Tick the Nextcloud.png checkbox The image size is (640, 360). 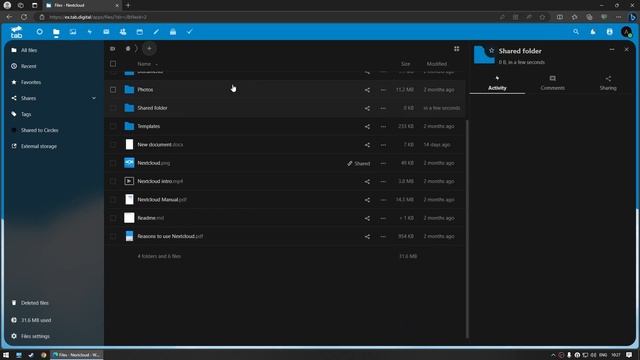click(113, 163)
